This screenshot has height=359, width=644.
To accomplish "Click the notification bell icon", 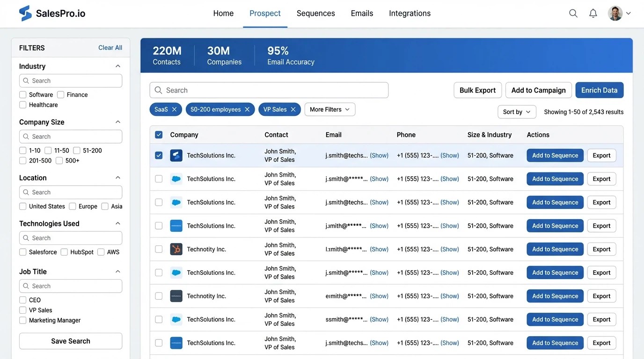I will click(593, 13).
